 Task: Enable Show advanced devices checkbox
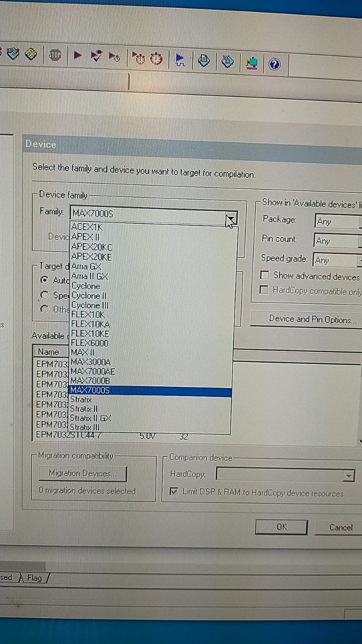tap(264, 275)
